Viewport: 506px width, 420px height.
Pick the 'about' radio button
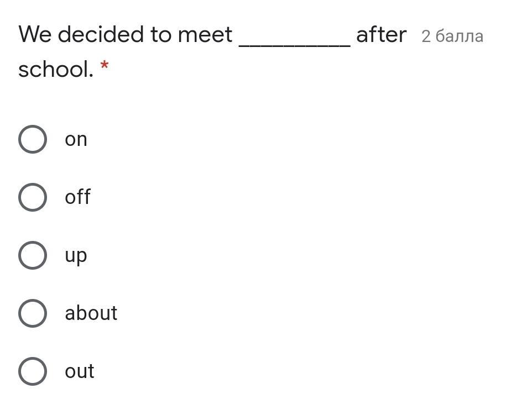pos(32,313)
